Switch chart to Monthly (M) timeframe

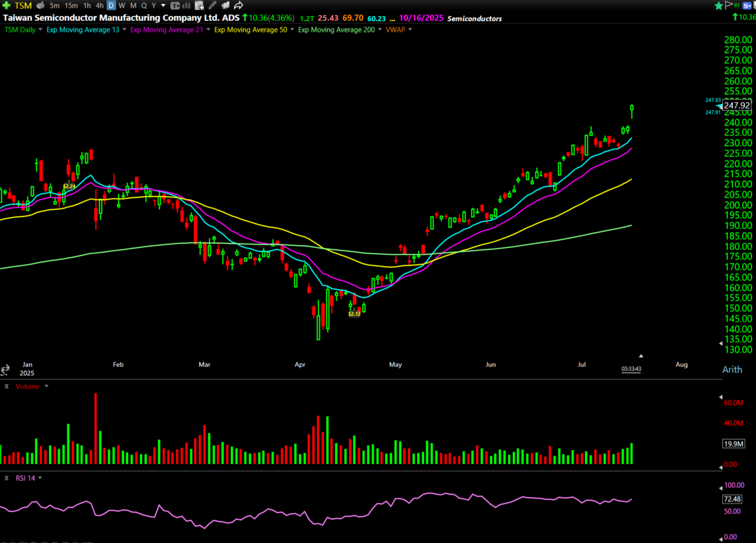[x=133, y=5]
